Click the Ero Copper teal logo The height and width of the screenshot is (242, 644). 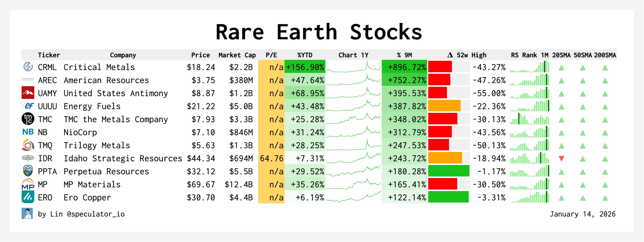(x=28, y=197)
